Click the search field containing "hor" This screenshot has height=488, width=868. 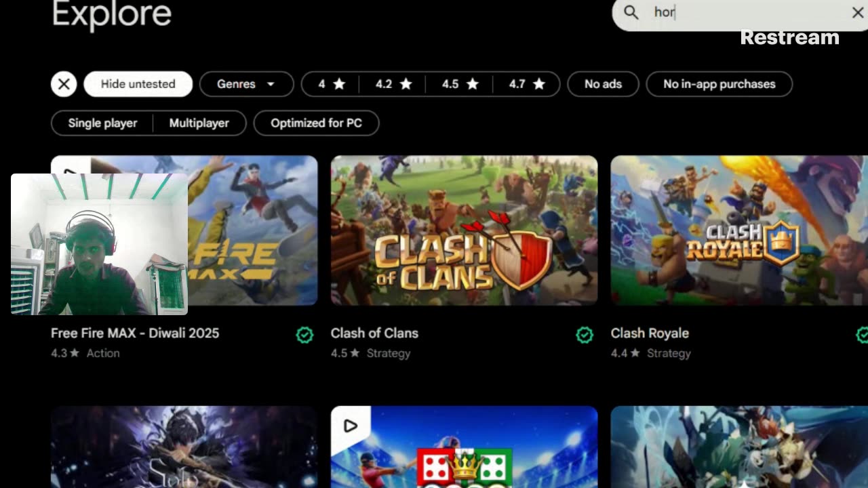[x=741, y=12]
